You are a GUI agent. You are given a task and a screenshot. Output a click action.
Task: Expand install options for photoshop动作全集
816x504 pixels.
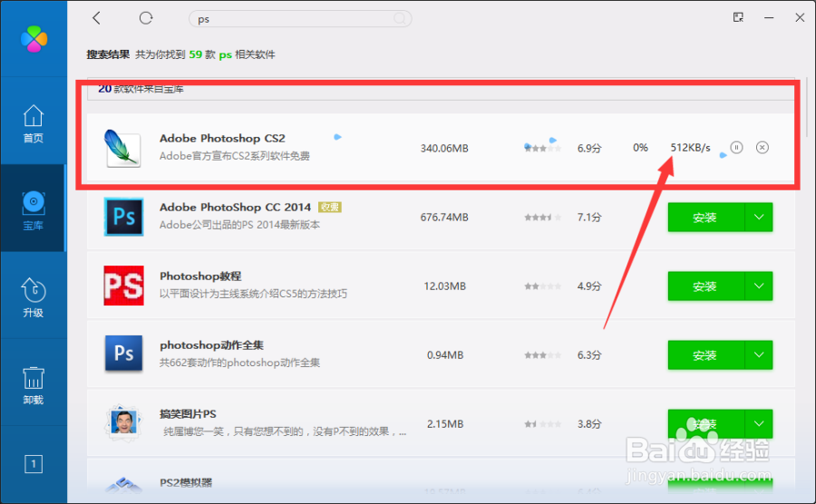tap(759, 355)
